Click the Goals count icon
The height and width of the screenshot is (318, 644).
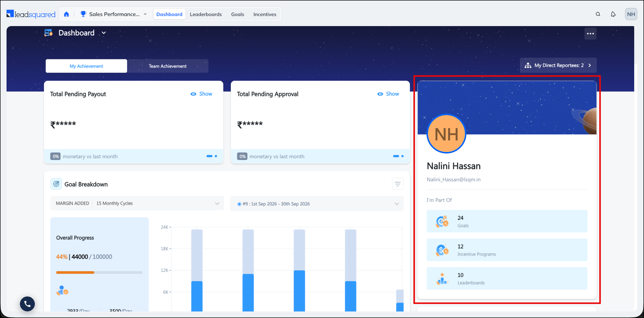click(442, 222)
